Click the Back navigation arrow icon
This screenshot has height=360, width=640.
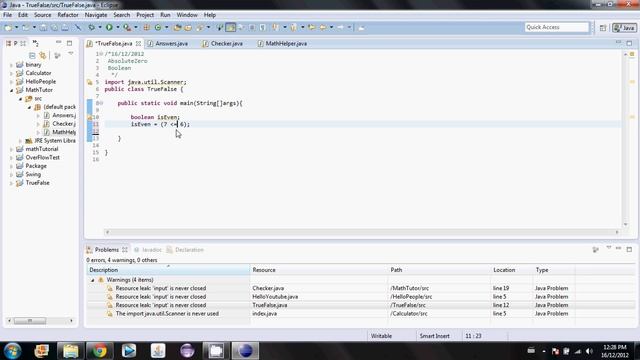click(323, 27)
